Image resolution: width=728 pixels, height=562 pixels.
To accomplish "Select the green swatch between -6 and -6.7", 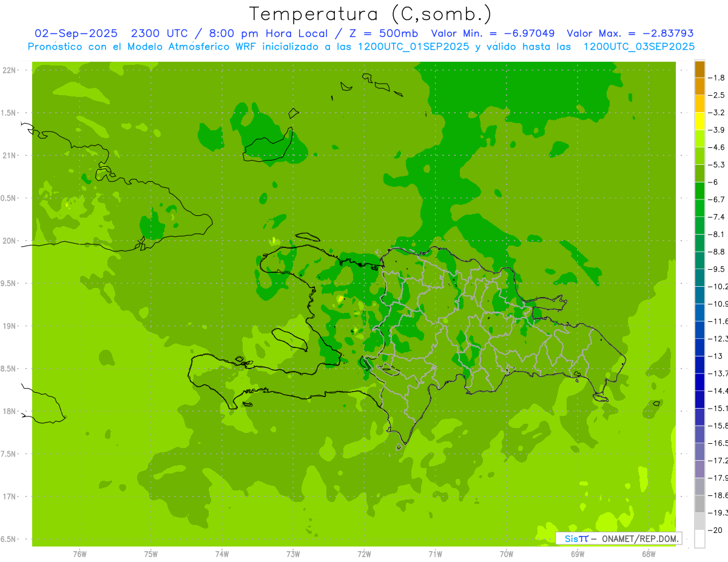I will point(699,191).
